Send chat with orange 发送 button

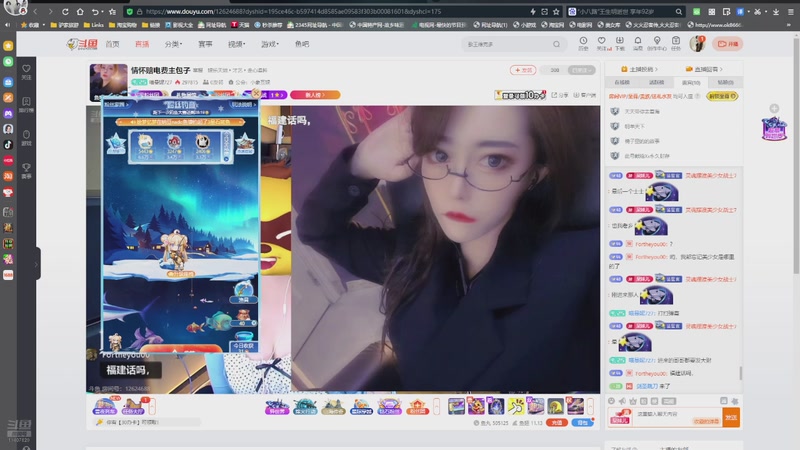click(731, 417)
